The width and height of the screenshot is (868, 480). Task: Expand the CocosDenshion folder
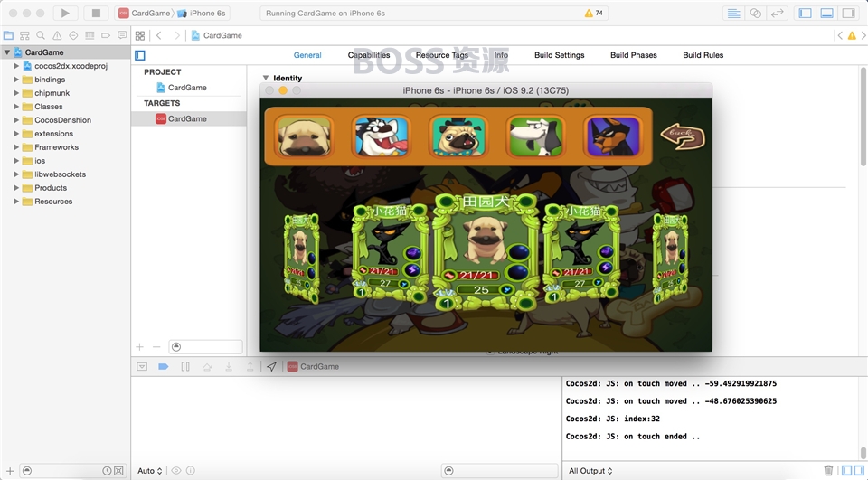[16, 120]
